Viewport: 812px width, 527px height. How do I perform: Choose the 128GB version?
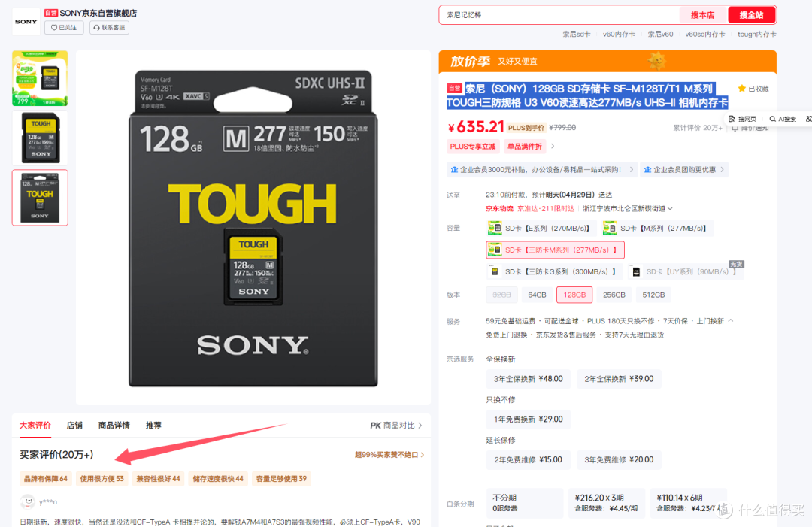tap(574, 295)
